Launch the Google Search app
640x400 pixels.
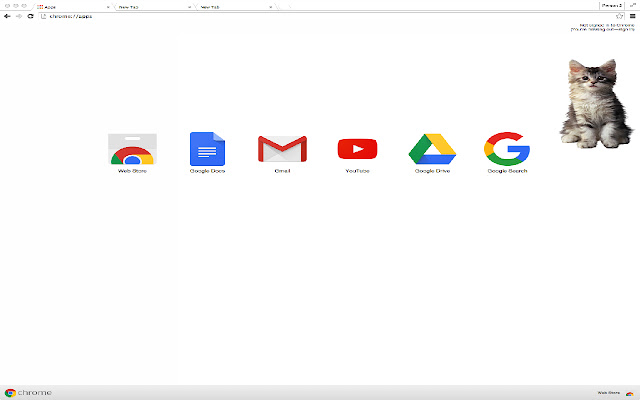pyautogui.click(x=507, y=149)
